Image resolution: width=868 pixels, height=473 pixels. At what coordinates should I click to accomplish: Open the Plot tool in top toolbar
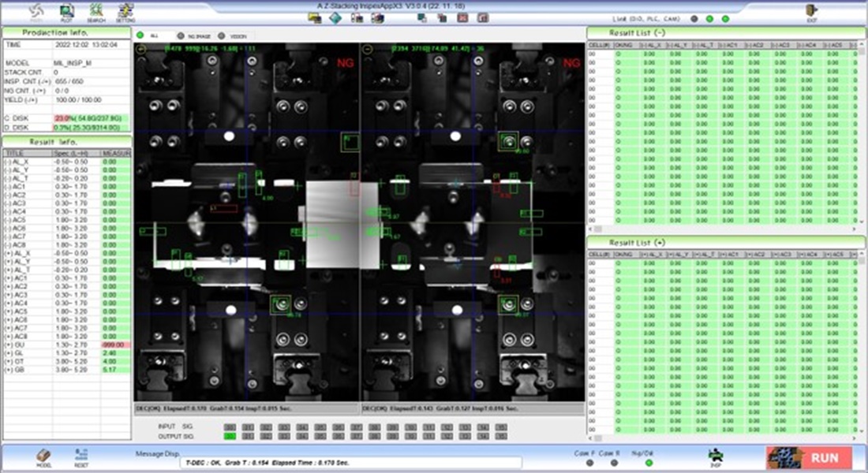67,11
